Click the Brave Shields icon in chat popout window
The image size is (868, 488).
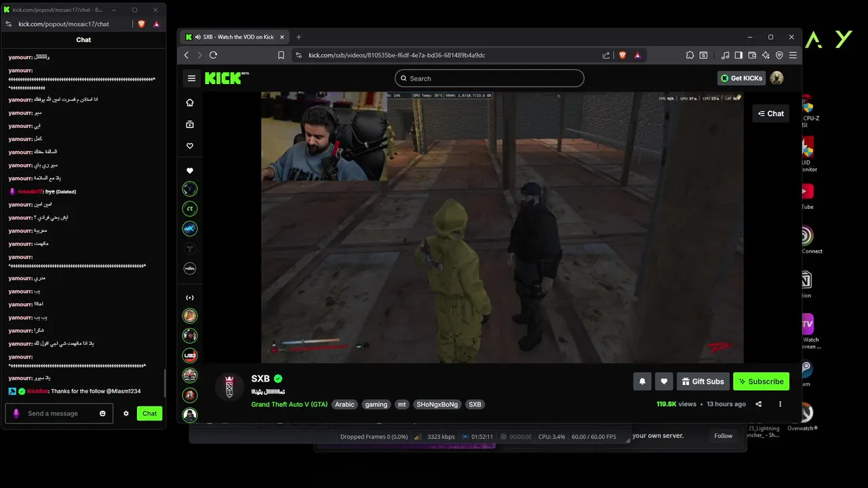coord(142,24)
